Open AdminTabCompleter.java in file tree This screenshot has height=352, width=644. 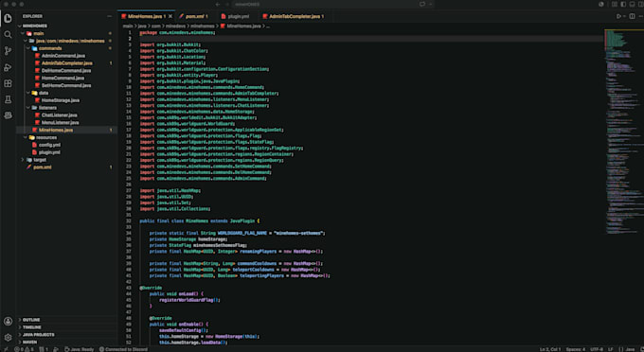pos(66,63)
